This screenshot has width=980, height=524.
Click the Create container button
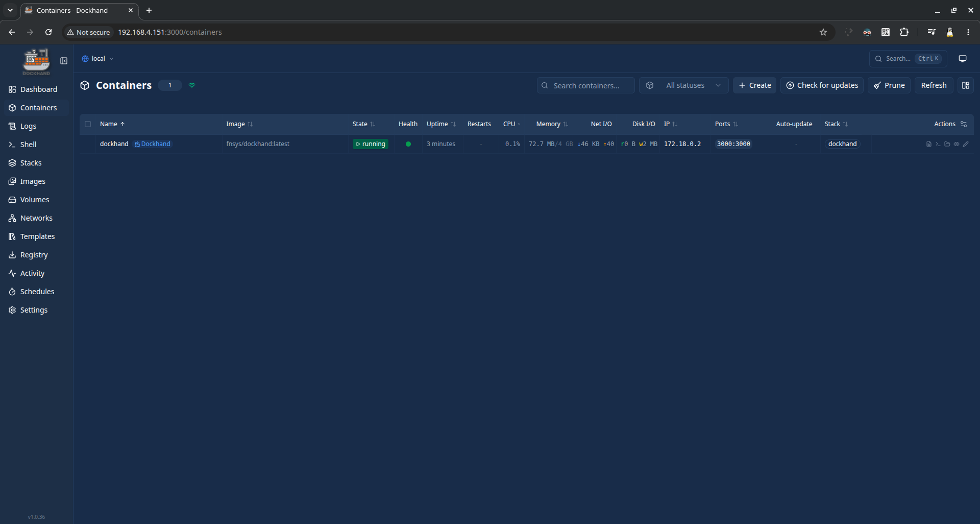[x=754, y=85]
